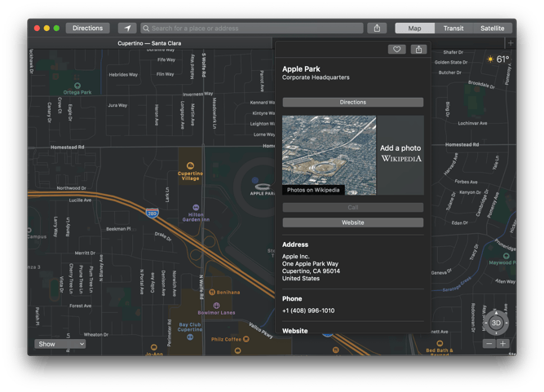Select the Philz Coffee marker
544x392 pixels.
point(246,339)
